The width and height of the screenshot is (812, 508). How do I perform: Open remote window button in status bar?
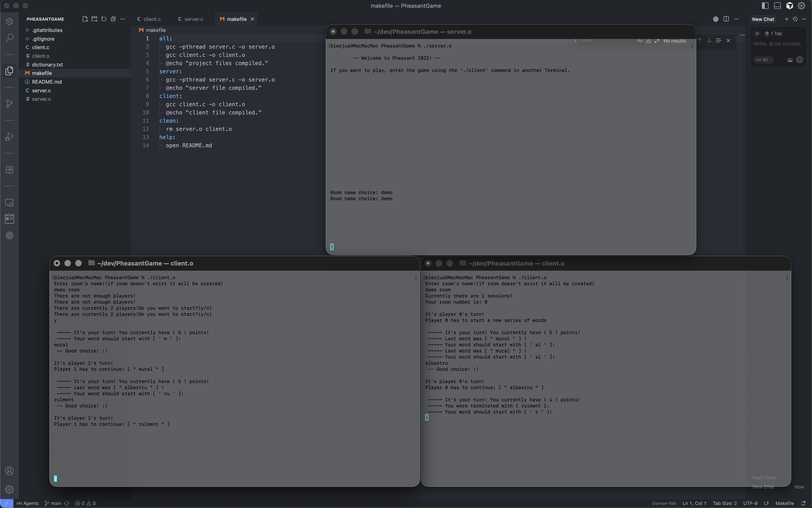[7, 503]
